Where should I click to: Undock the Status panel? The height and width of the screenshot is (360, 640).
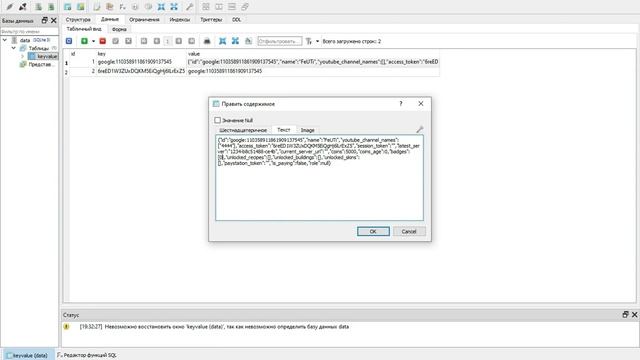pos(625,314)
